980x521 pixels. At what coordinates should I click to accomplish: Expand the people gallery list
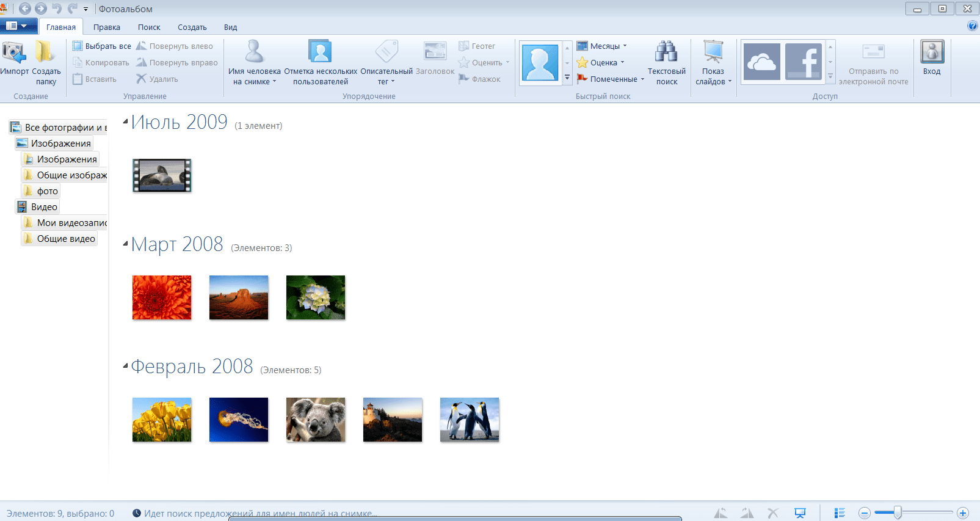tap(567, 78)
